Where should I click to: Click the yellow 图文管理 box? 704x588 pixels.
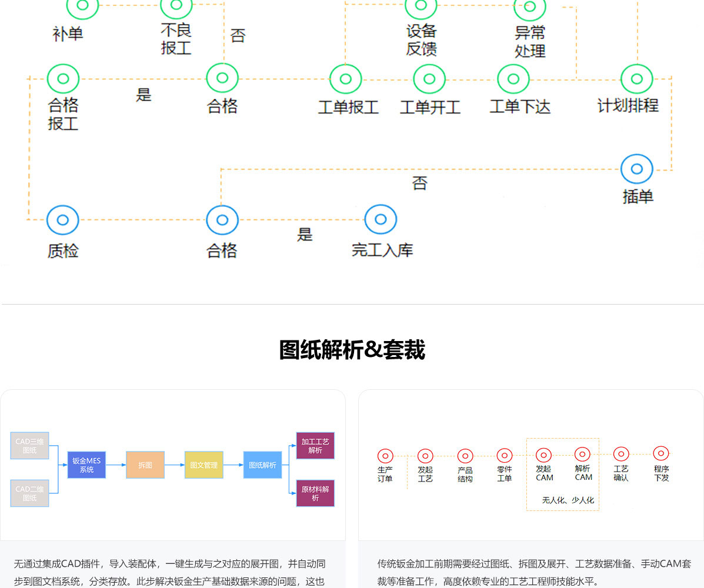(204, 465)
